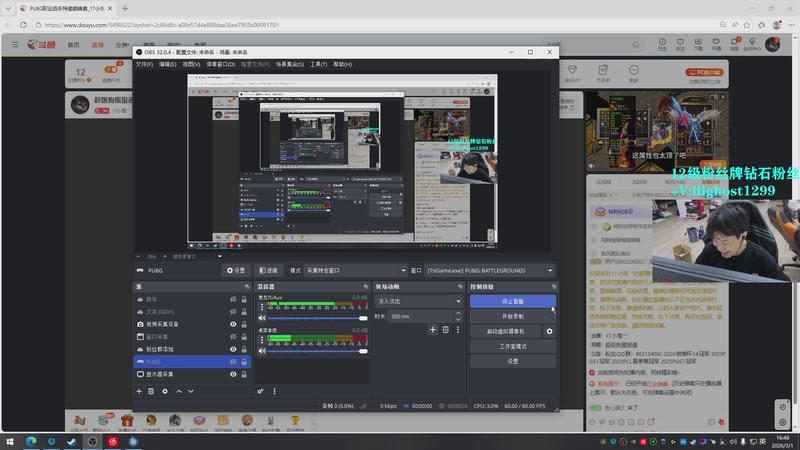This screenshot has height=450, width=800.
Task: Open source filters button in toolbar
Action: (x=268, y=270)
